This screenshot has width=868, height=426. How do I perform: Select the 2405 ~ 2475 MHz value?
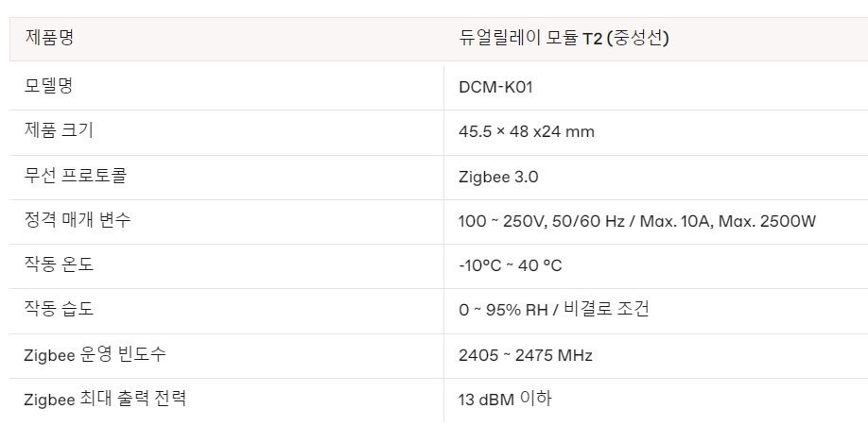click(525, 355)
